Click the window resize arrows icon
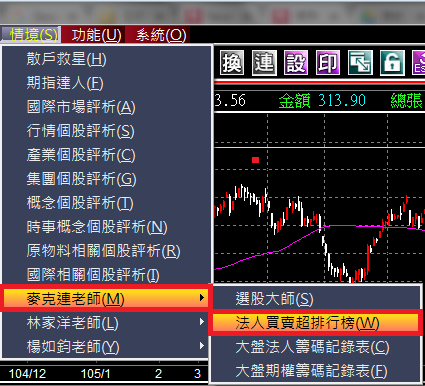The height and width of the screenshot is (386, 425). tap(360, 63)
